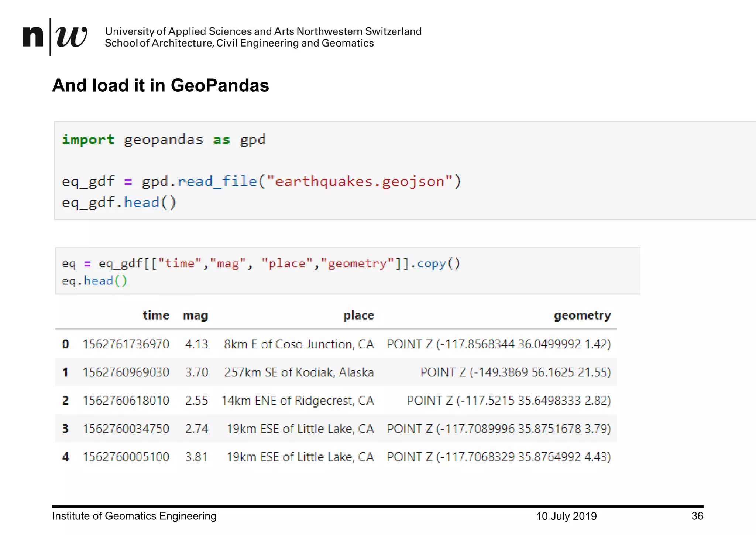Screen dimensions: 756x535
Task: Click time value 1562760034750 in row 3
Action: coord(126,429)
